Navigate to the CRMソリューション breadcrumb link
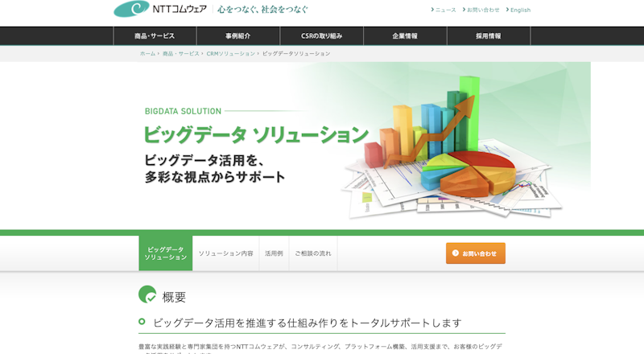644x354 pixels. [x=230, y=54]
